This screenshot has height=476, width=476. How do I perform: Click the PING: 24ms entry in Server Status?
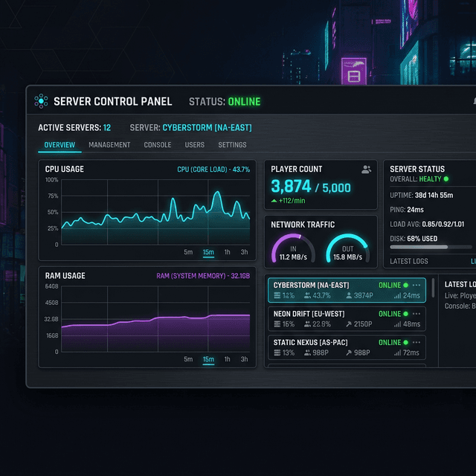(407, 210)
